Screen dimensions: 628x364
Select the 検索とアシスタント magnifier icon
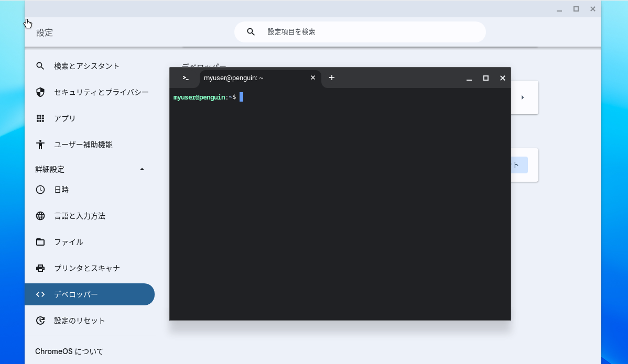[x=40, y=66]
